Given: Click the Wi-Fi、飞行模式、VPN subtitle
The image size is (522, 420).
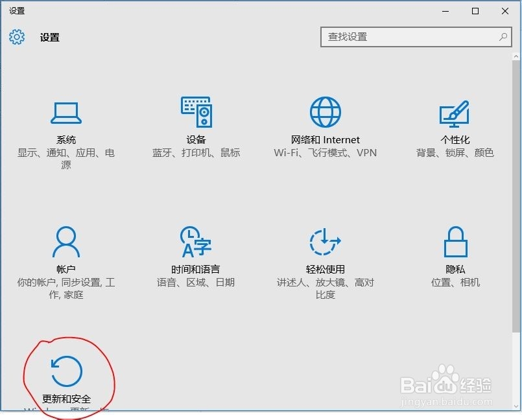Looking at the screenshot, I should pos(325,153).
